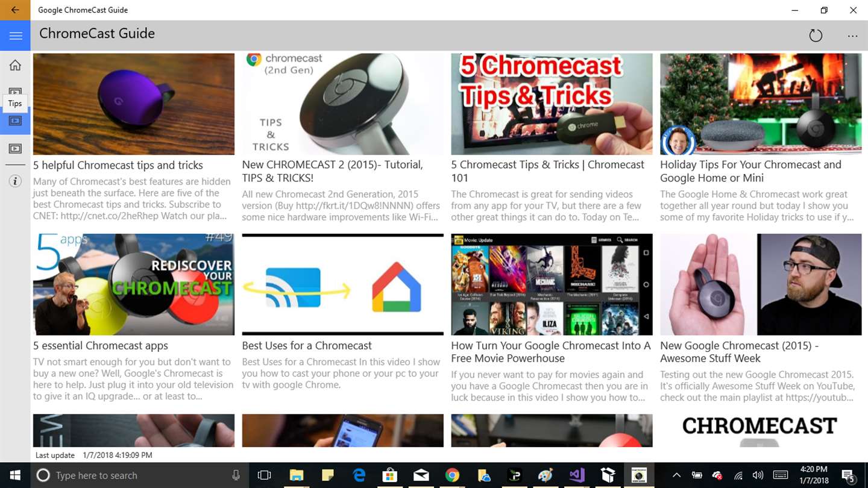Click the 'Last update' status label
Screen dimensions: 868x488
click(x=55, y=455)
